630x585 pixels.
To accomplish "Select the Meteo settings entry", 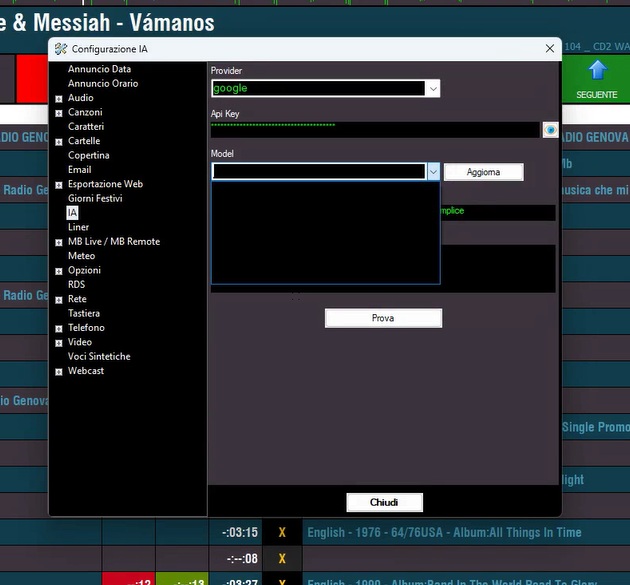I will [x=82, y=256].
